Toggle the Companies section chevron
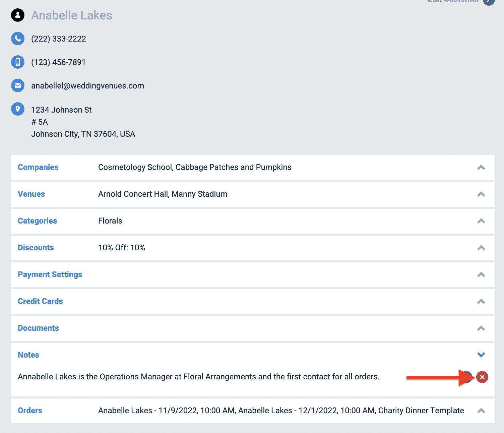Screen dimensions: 504x433 [x=481, y=167]
